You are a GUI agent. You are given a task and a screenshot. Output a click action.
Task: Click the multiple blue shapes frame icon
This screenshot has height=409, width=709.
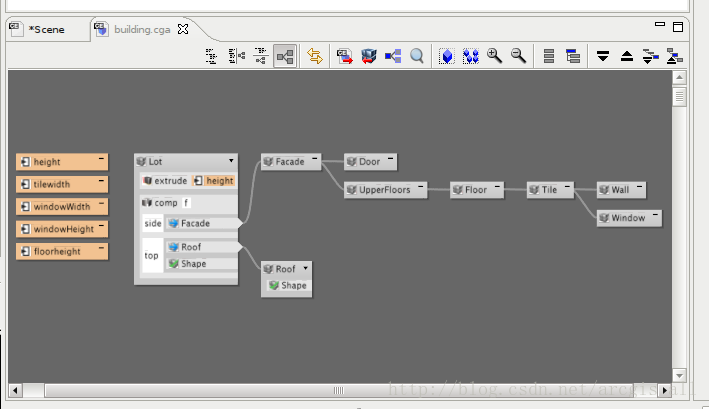click(x=471, y=56)
